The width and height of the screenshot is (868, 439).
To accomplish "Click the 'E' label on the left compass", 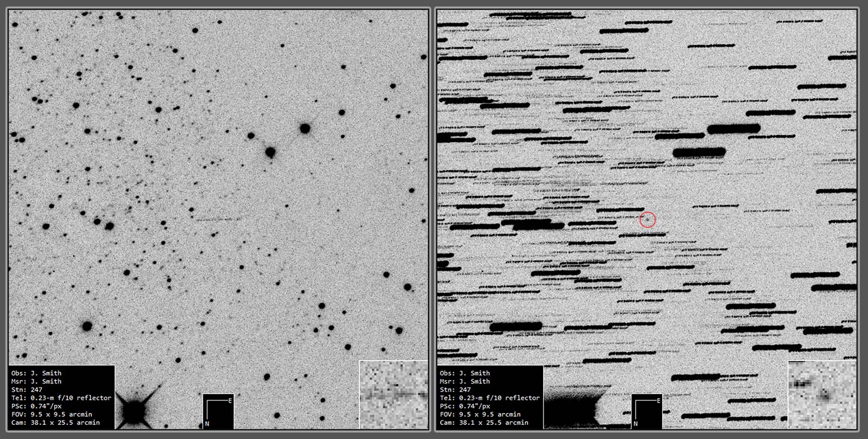I will (230, 401).
